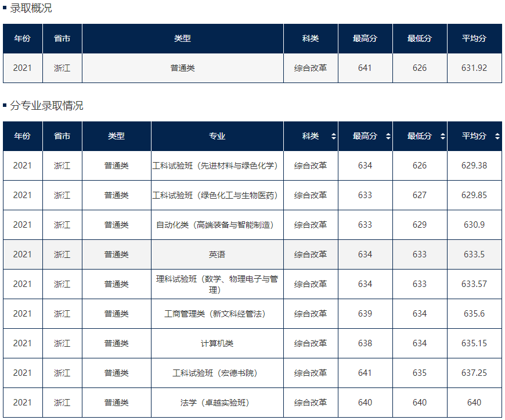The image size is (505, 420).
Task: Select the 英语 major row
Action: click(217, 254)
